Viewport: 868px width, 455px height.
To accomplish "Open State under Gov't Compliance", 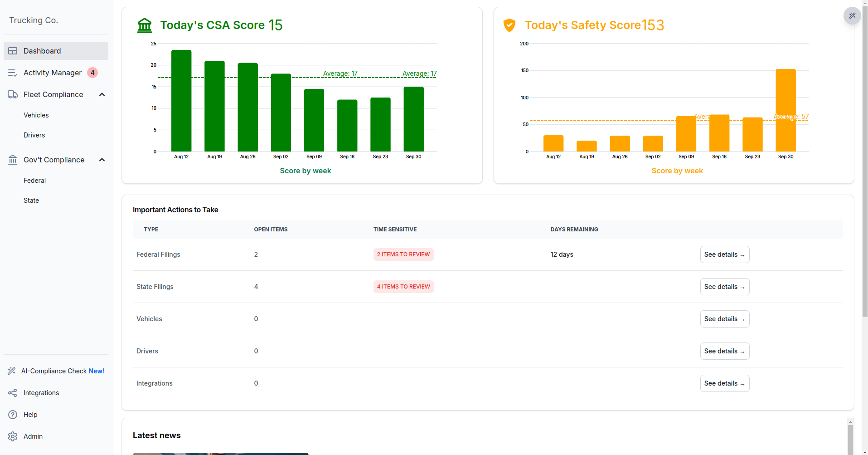I will [31, 201].
